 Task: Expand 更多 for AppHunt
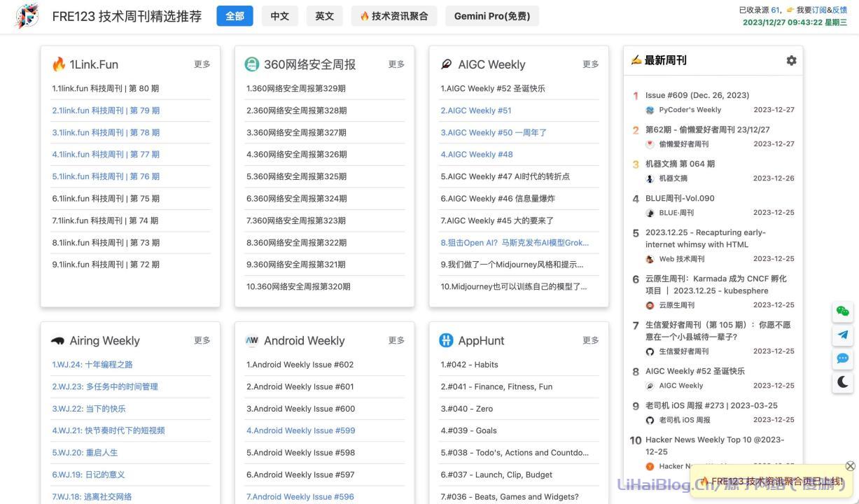coord(591,341)
